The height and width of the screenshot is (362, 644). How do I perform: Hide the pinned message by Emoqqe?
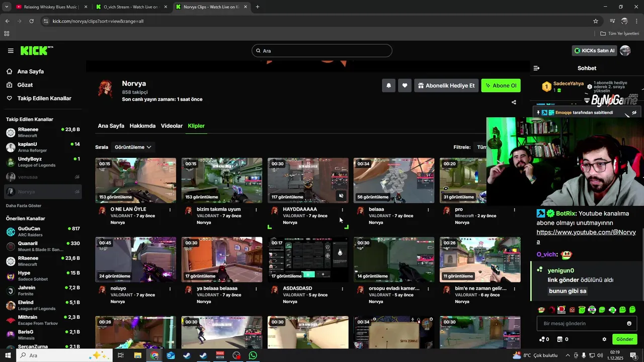tap(634, 113)
